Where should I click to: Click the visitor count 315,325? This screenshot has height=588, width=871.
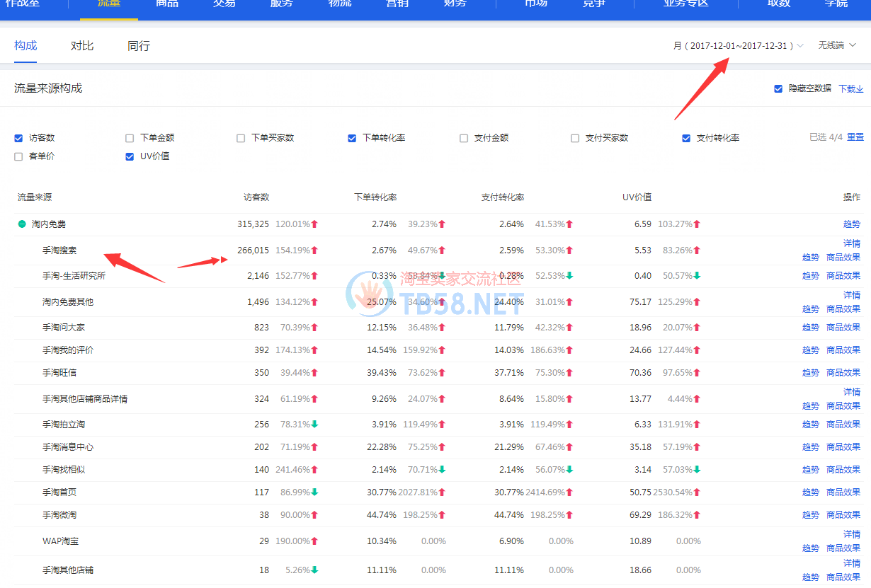pos(253,224)
